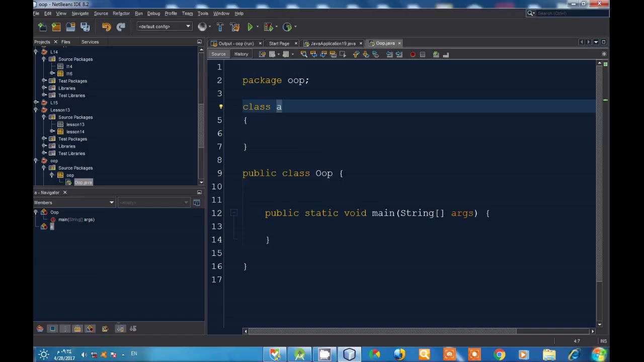Click the Clean and Build icon

coord(234,27)
